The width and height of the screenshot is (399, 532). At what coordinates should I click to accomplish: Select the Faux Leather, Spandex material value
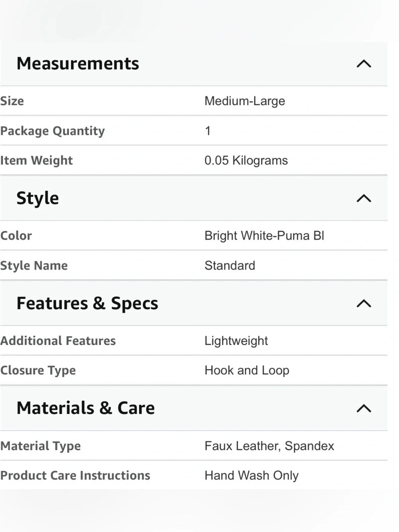(269, 446)
